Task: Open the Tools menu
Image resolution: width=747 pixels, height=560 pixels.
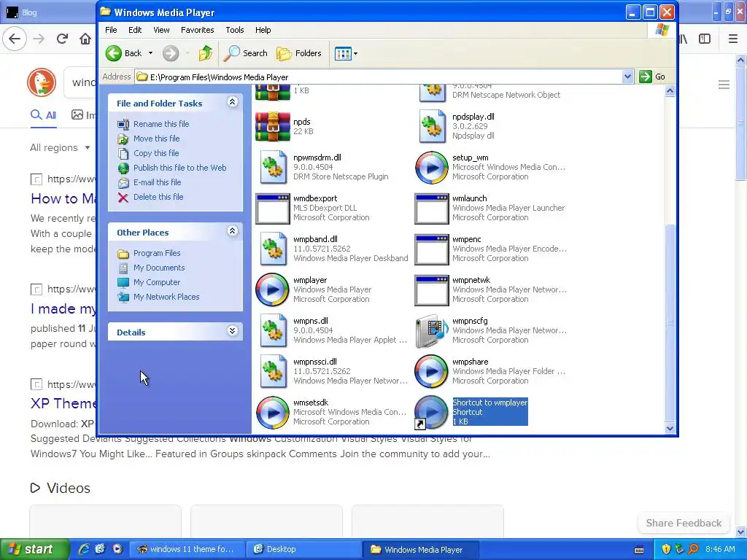Action: (234, 30)
